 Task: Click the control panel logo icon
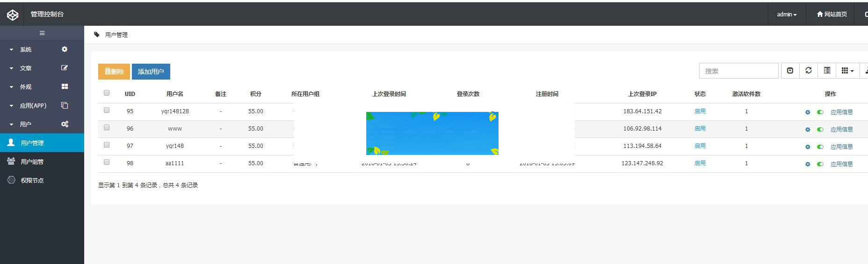click(13, 15)
